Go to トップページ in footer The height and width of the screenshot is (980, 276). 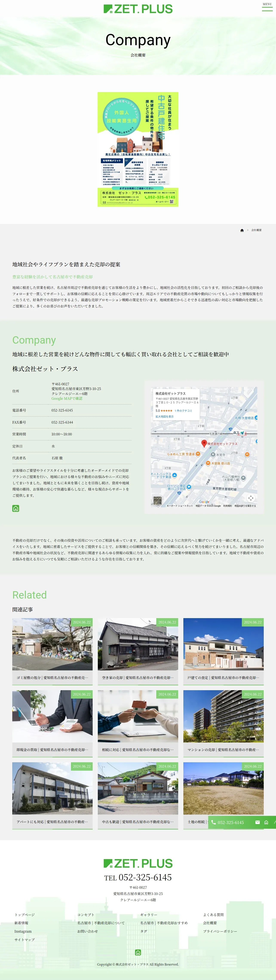(x=25, y=915)
